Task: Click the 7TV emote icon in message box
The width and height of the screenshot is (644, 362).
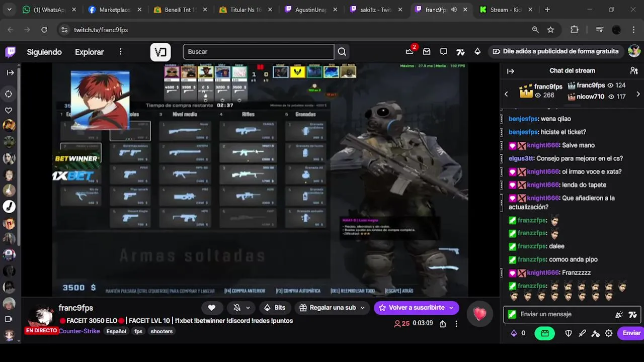Action: pyautogui.click(x=633, y=314)
